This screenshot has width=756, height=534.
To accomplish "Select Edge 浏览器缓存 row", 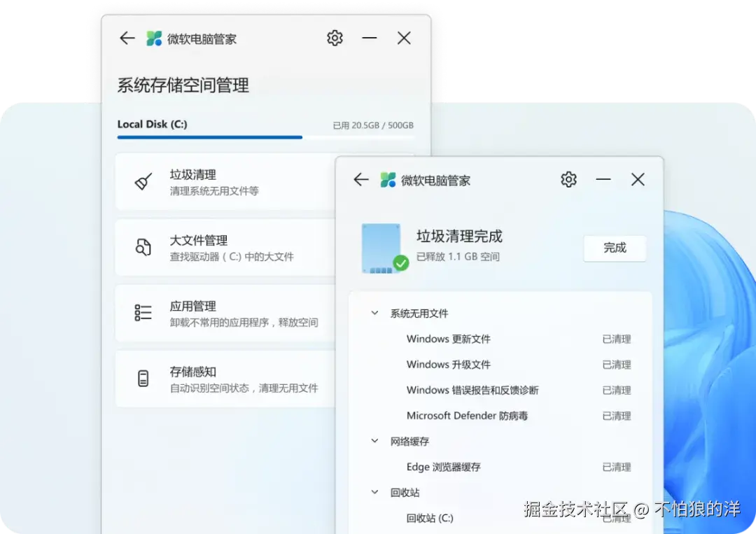I will coord(500,467).
